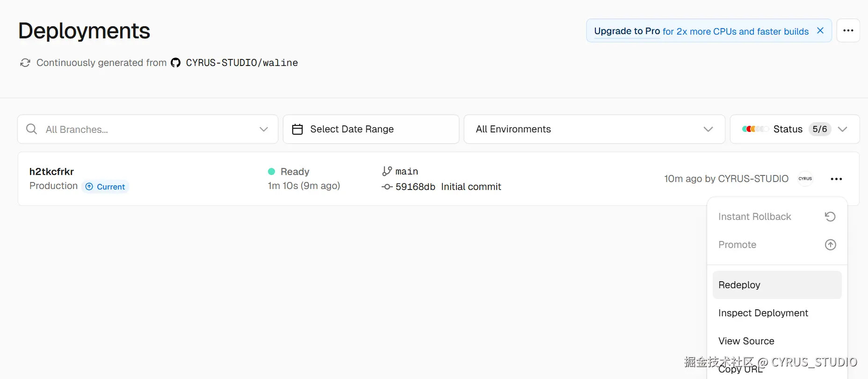Screen dimensions: 868x379
Task: Select Instant Rollback from the menu
Action: click(x=777, y=217)
